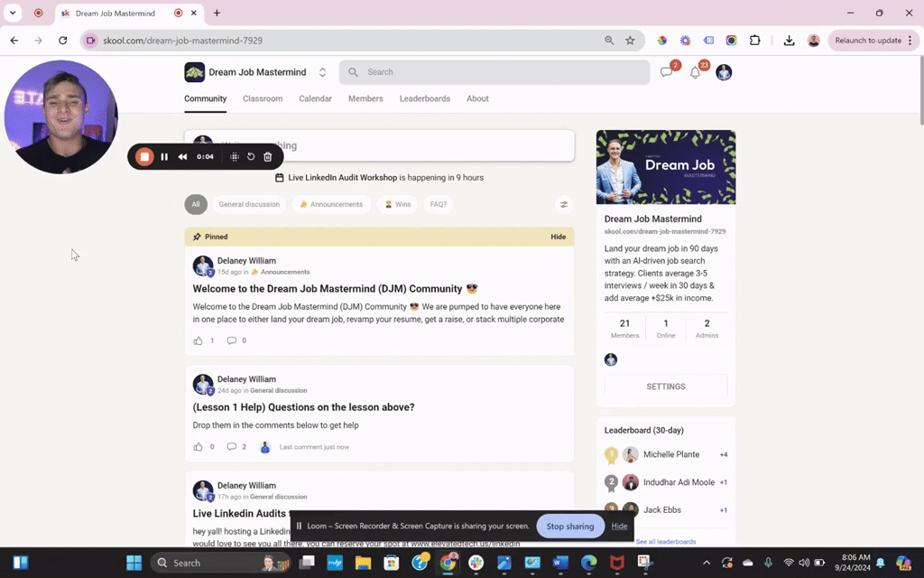
Task: Select the All category filter
Action: (x=196, y=204)
